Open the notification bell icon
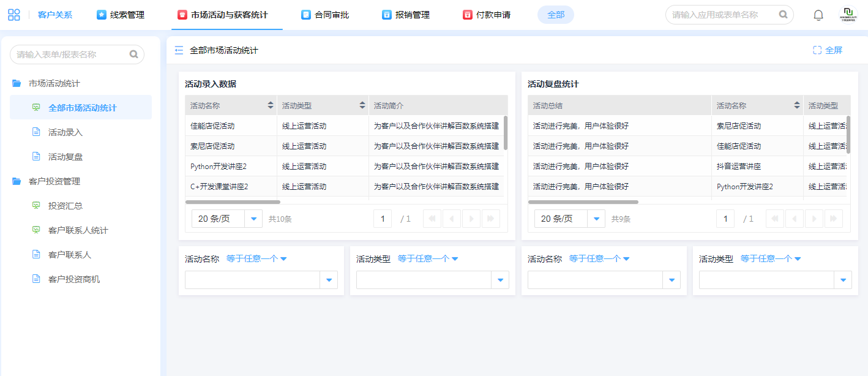Screen dimensions: 868x376 click(x=818, y=15)
